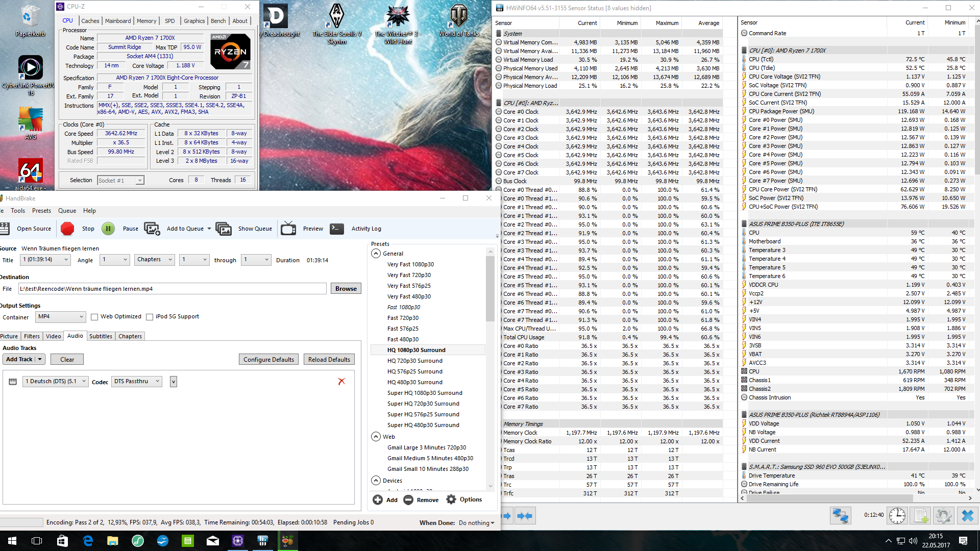Click the HWiNFO logging start sheet icon
Viewport: 980px width, 551px height.
click(921, 516)
